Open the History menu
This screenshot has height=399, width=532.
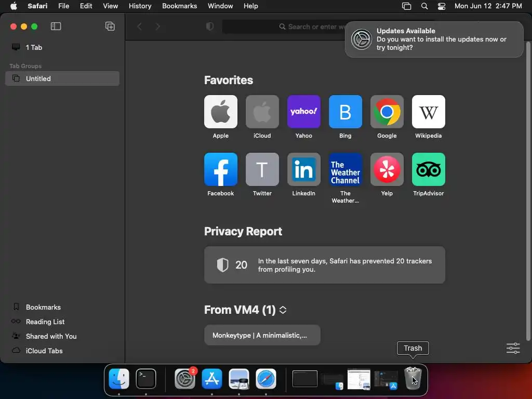click(x=140, y=6)
